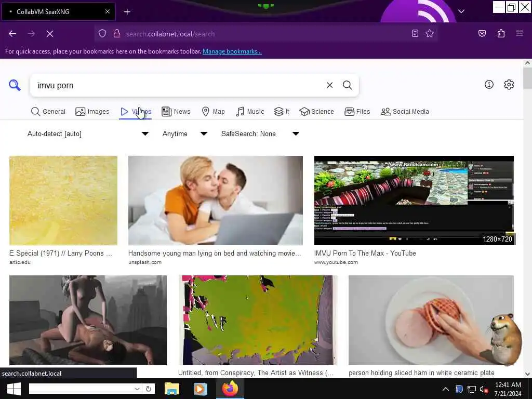
Task: Open the SearXNG about info icon
Action: 489,85
